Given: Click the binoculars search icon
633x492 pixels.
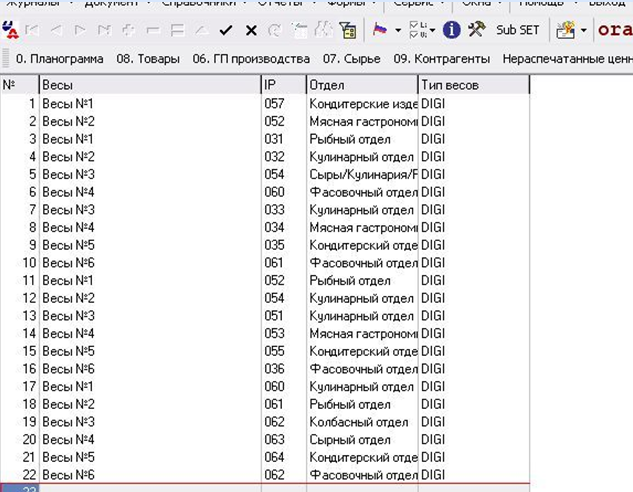Looking at the screenshot, I should tap(323, 30).
